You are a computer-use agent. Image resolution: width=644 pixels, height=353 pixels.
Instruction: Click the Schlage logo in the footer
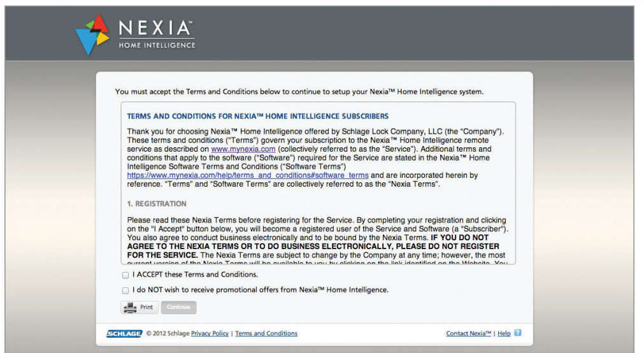pyautogui.click(x=124, y=334)
